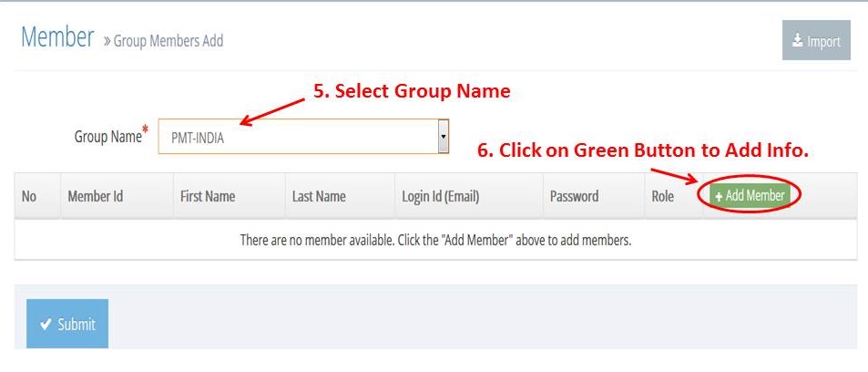Open the Group Name dropdown arrow
Screen dimensions: 868x372
click(x=443, y=136)
